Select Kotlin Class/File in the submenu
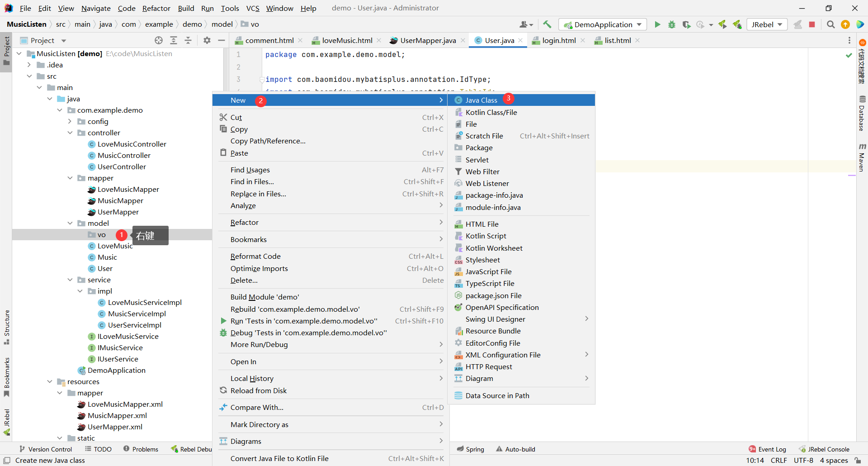This screenshot has height=466, width=868. pyautogui.click(x=521, y=112)
